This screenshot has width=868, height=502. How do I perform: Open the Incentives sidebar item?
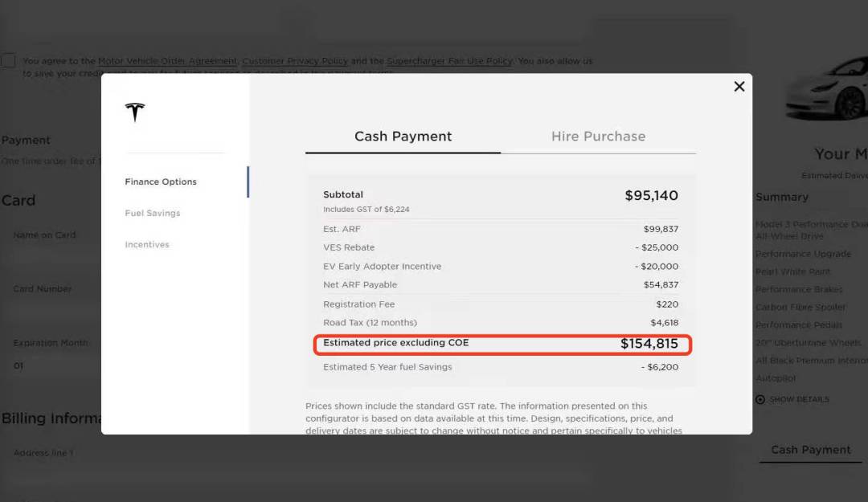click(x=147, y=244)
